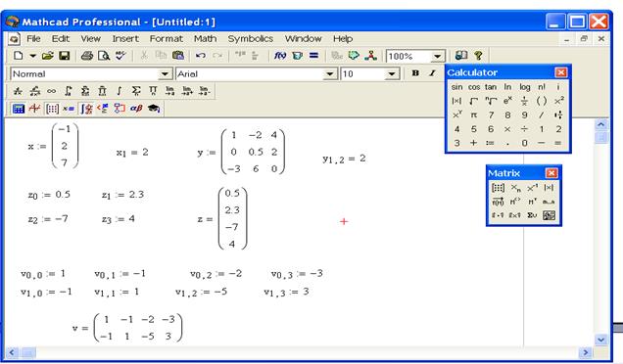Click the Paste clipboard icon

click(x=178, y=56)
